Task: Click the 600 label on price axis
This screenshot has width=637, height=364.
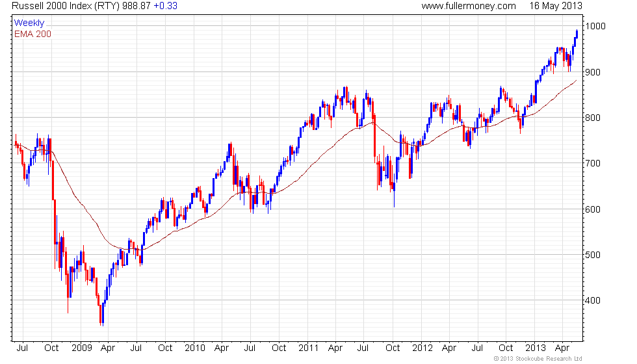Action: pyautogui.click(x=593, y=209)
